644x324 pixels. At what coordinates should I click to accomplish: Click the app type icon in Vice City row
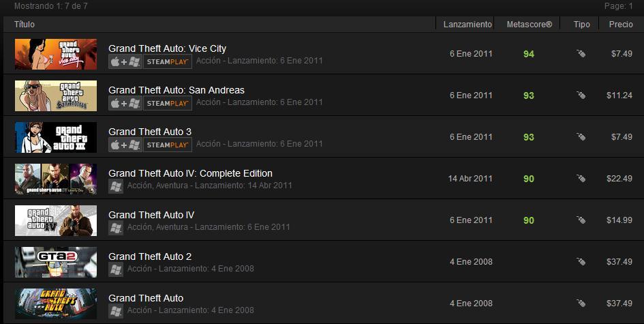(581, 53)
